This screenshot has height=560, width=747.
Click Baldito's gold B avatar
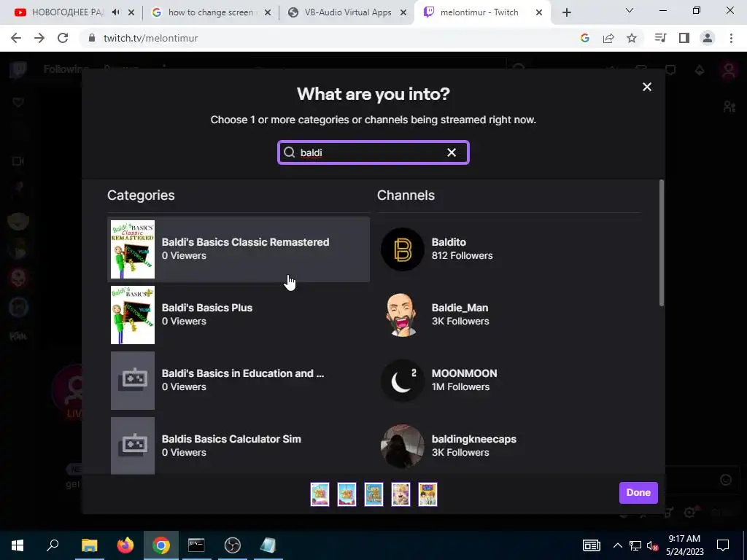pyautogui.click(x=403, y=249)
